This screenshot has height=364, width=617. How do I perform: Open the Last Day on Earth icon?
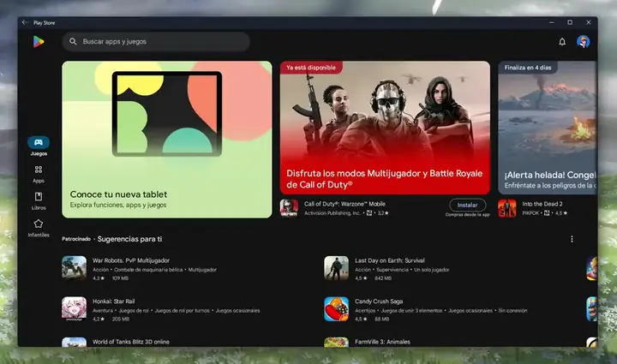[336, 268]
